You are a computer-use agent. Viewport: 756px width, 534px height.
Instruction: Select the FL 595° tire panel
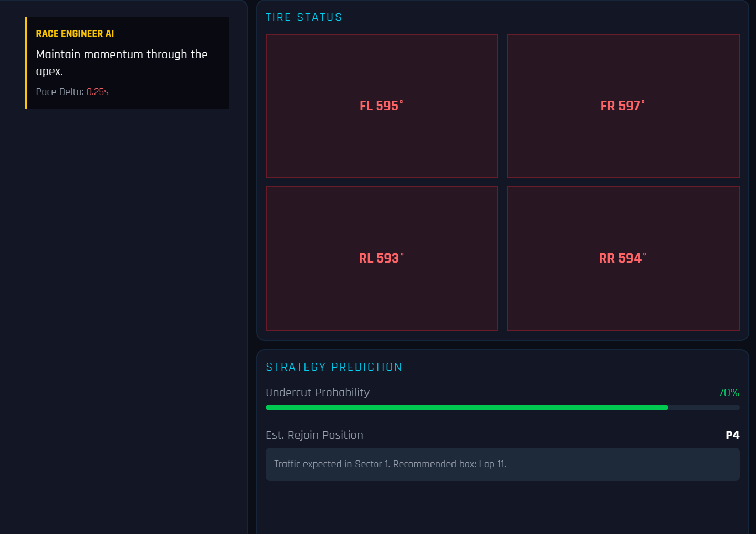point(382,106)
